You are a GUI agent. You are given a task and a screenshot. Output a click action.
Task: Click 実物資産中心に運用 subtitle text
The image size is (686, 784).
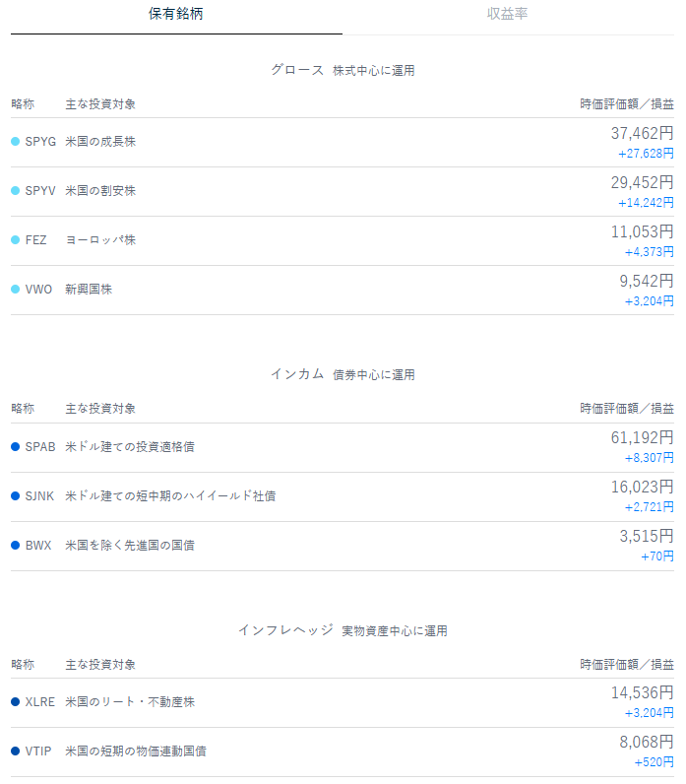[x=395, y=631]
